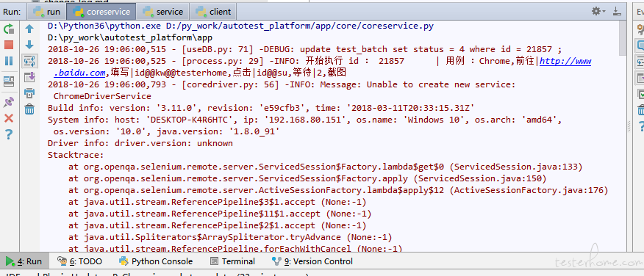This screenshot has height=276, width=644.
Task: Click the os.version java.version line
Action: coord(167,131)
